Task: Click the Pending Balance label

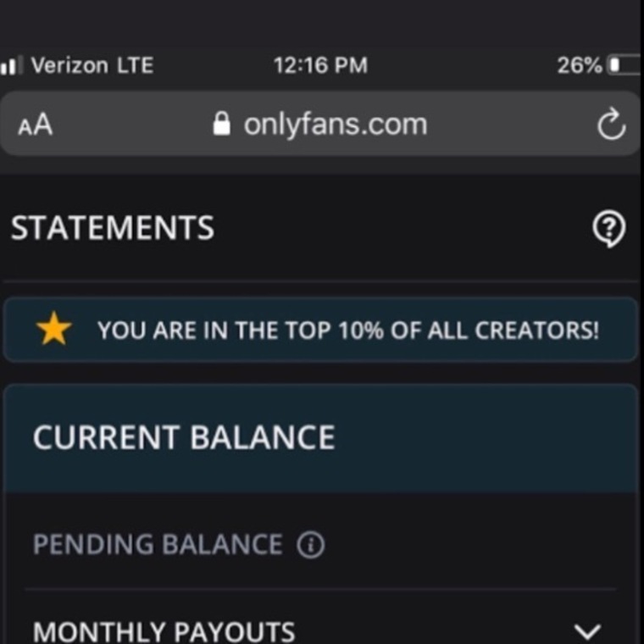Action: point(158,545)
